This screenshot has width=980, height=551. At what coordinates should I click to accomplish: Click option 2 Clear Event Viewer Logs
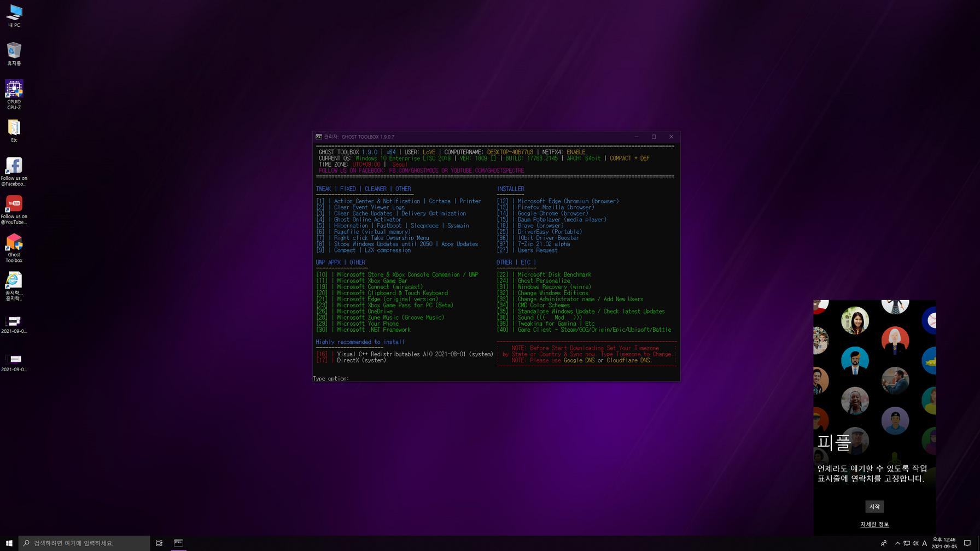[360, 207]
